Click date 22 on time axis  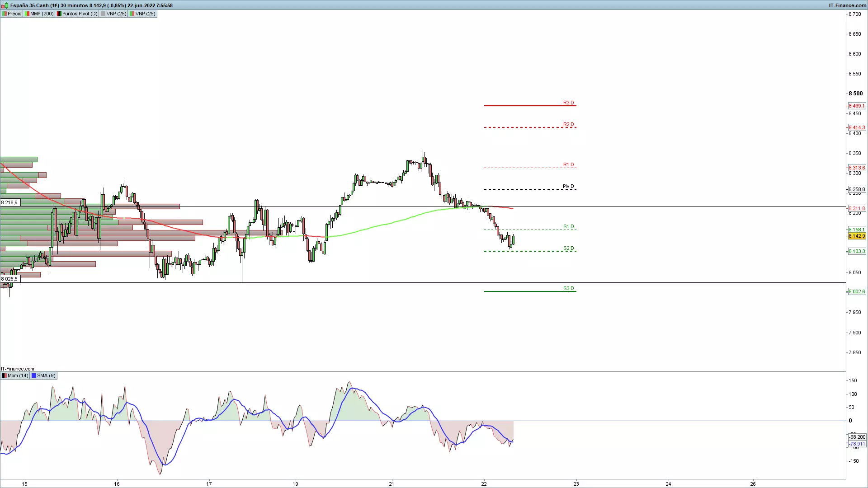click(x=484, y=484)
